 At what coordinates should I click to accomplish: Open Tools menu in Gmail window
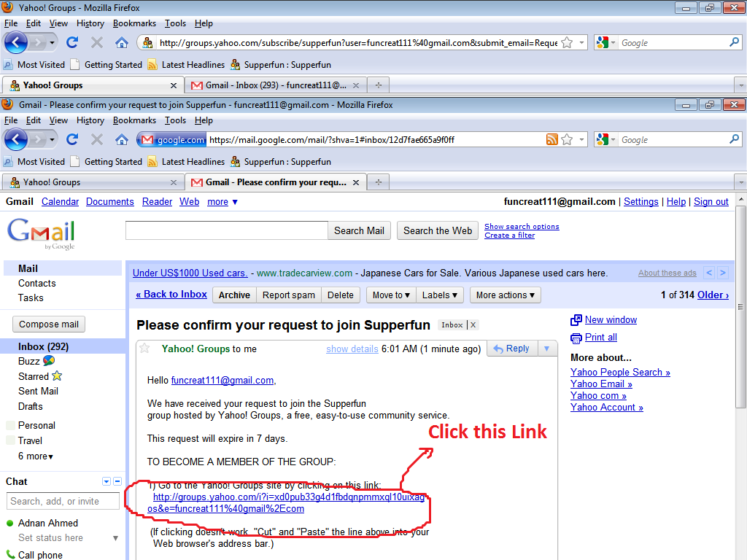click(175, 120)
